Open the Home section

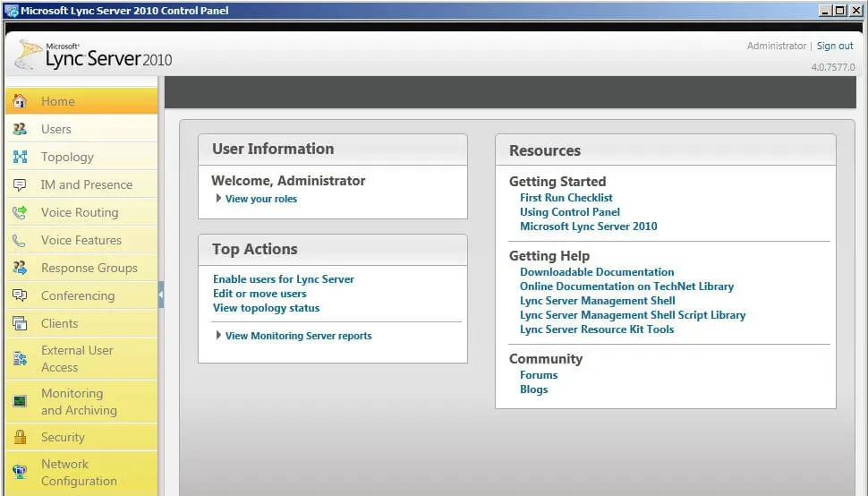tap(81, 101)
